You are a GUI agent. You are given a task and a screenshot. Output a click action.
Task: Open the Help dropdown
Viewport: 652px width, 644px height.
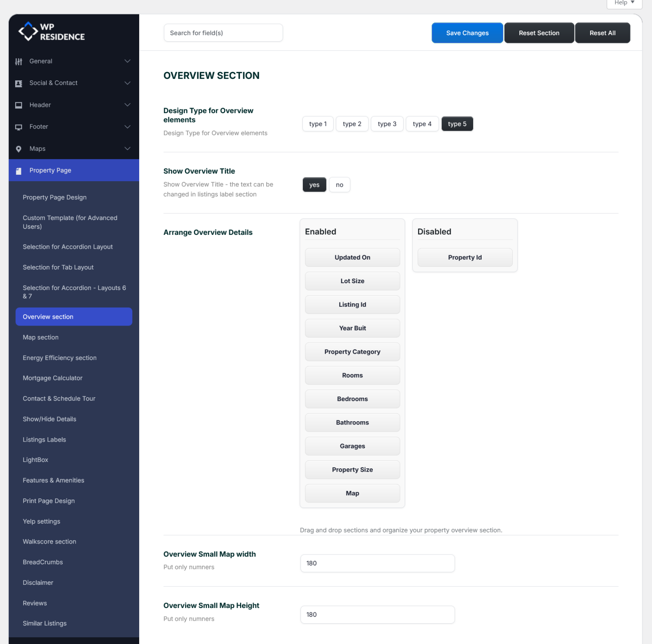(624, 3)
